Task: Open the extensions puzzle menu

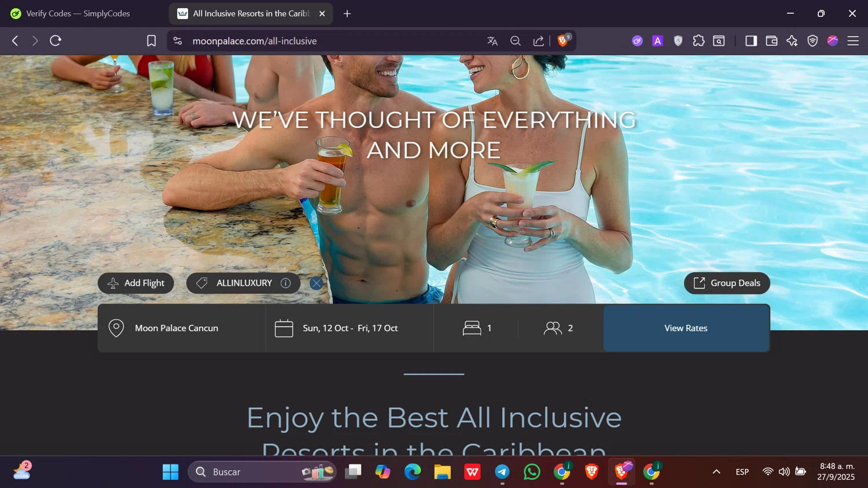Action: pos(698,40)
